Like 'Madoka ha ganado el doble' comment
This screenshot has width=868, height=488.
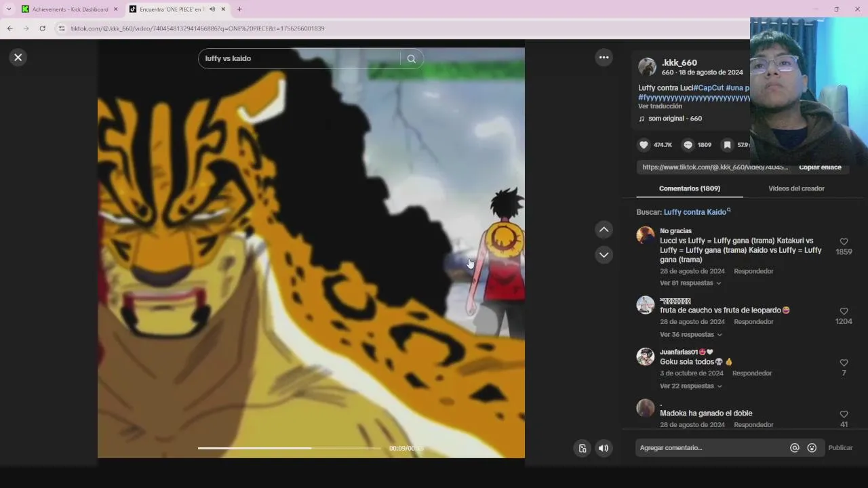[x=844, y=415]
